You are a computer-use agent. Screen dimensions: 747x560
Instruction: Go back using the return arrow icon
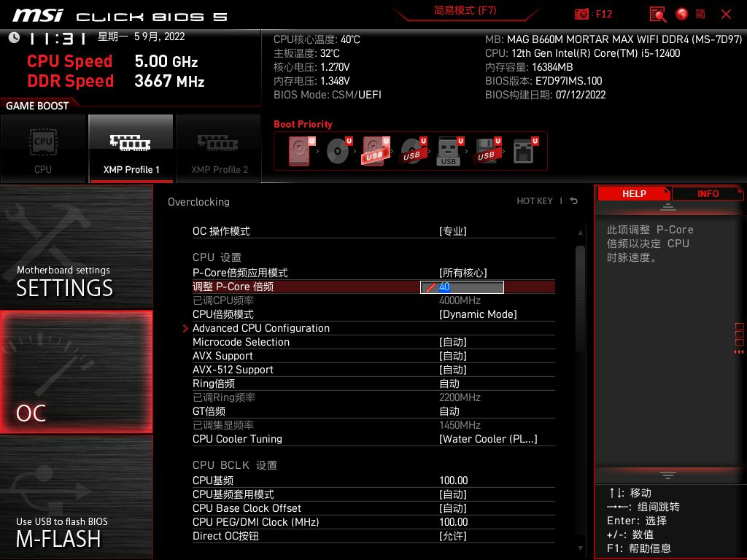pyautogui.click(x=573, y=201)
